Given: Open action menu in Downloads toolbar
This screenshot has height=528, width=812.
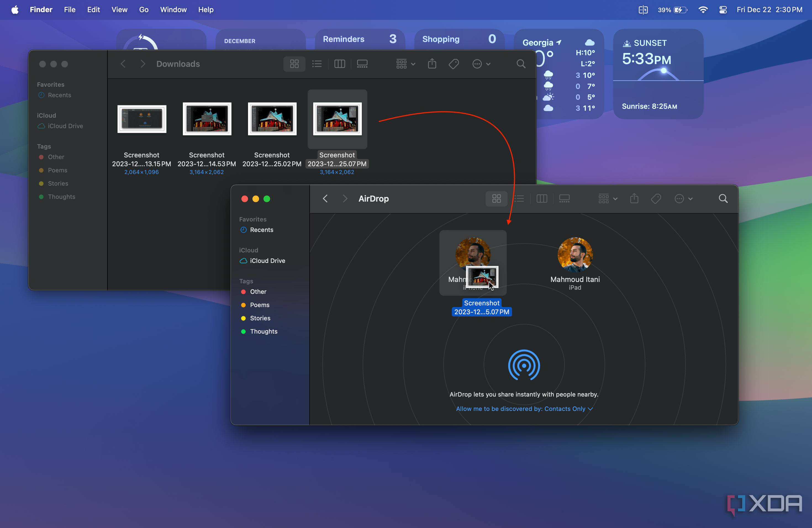Looking at the screenshot, I should point(481,64).
